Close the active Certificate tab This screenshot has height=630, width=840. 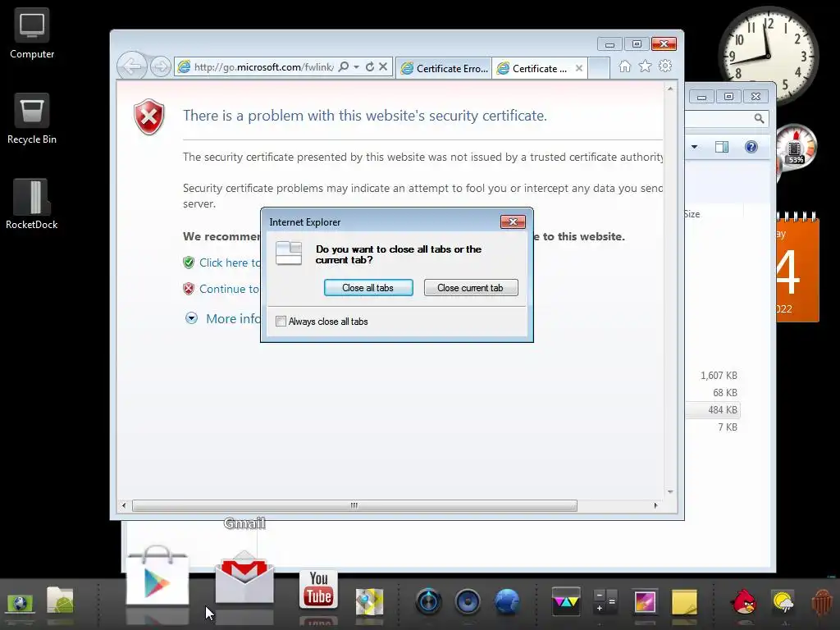(x=578, y=69)
